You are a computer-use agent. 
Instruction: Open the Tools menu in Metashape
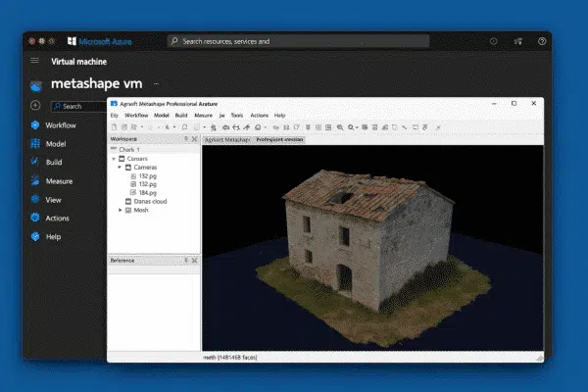point(236,116)
